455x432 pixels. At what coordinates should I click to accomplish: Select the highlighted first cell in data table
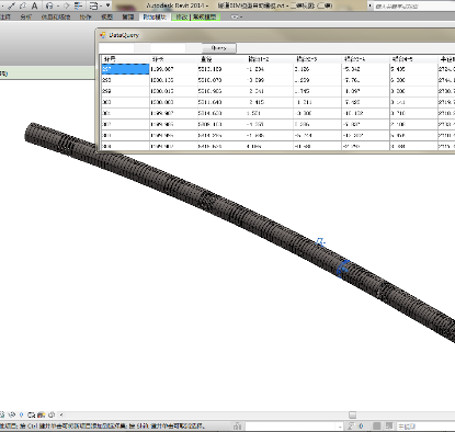tap(125, 69)
